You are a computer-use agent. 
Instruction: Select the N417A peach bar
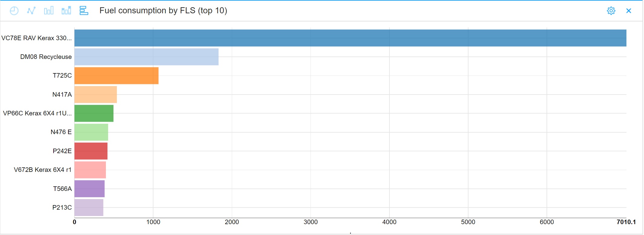point(96,95)
